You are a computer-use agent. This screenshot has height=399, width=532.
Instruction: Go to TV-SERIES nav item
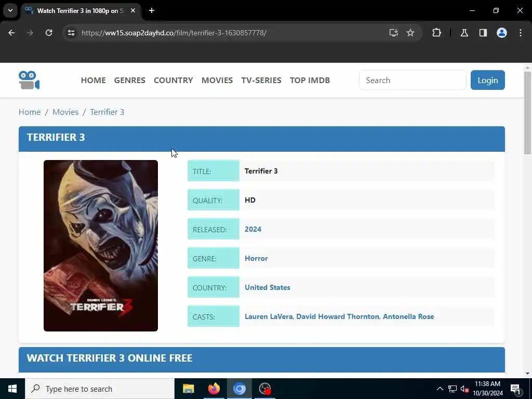261,81
